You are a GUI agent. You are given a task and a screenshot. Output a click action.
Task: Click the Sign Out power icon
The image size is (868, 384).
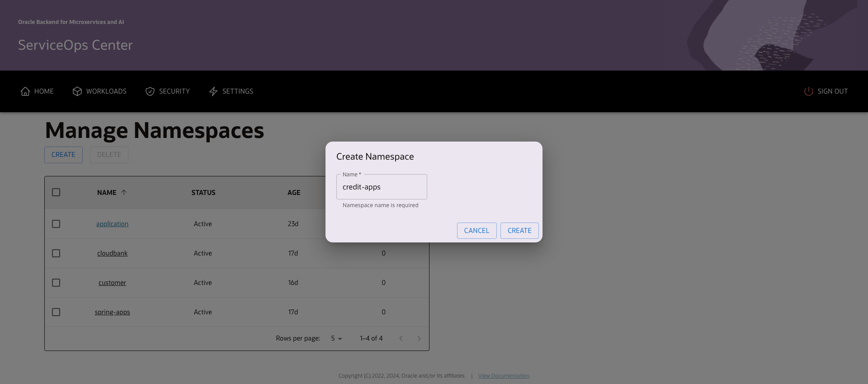pos(808,91)
